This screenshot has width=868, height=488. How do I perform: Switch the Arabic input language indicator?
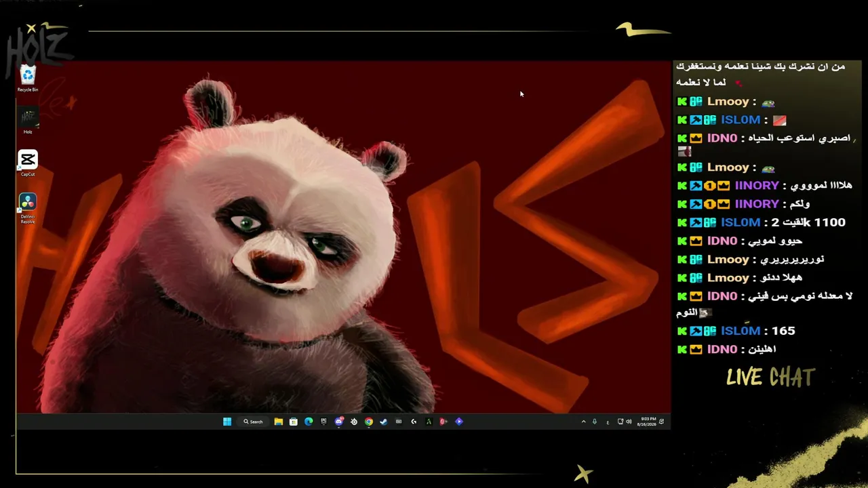click(x=608, y=422)
